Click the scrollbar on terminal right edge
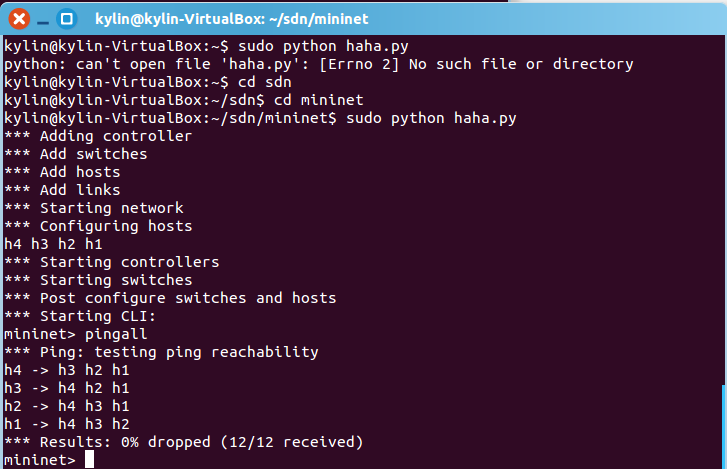 click(x=724, y=426)
